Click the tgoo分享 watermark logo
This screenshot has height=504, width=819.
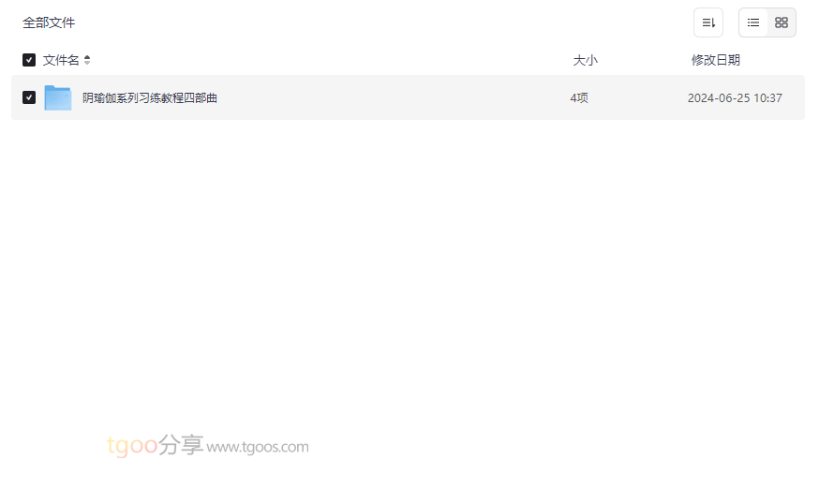pos(156,445)
